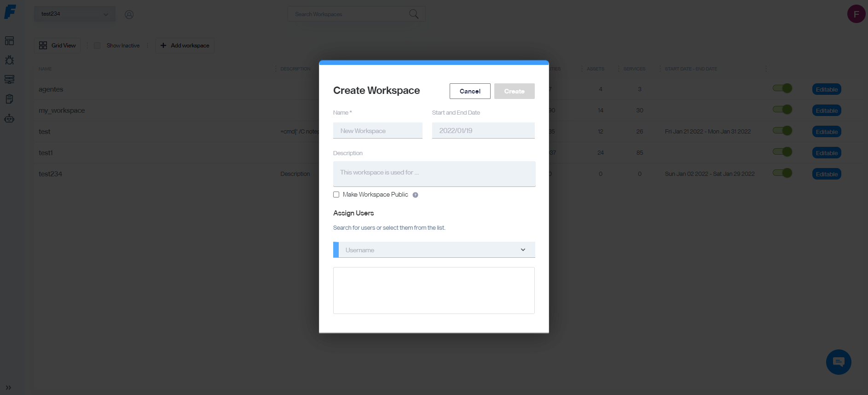Viewport: 868px width, 395px height.
Task: Sort by START DATE - END DATE header
Action: coord(691,69)
